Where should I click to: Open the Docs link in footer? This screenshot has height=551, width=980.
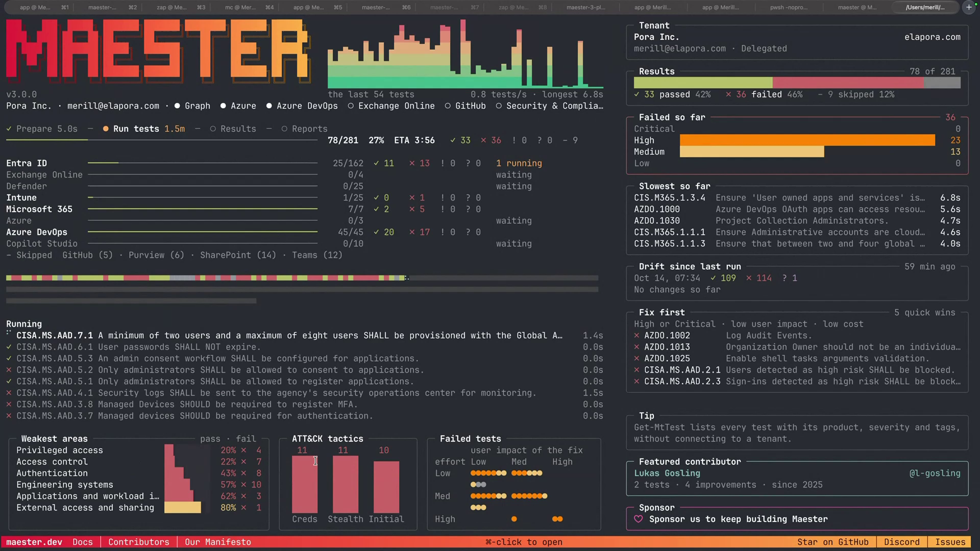pyautogui.click(x=83, y=542)
